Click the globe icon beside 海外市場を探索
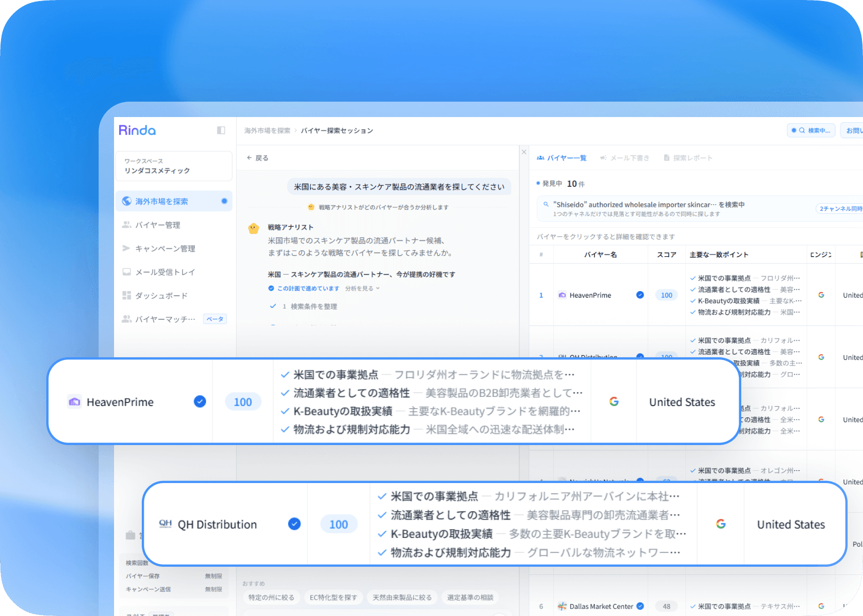Image resolution: width=863 pixels, height=616 pixels. [x=126, y=201]
